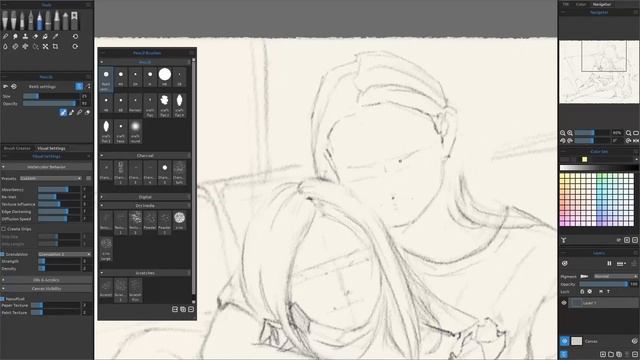Switch to the Color tab

tap(580, 4)
